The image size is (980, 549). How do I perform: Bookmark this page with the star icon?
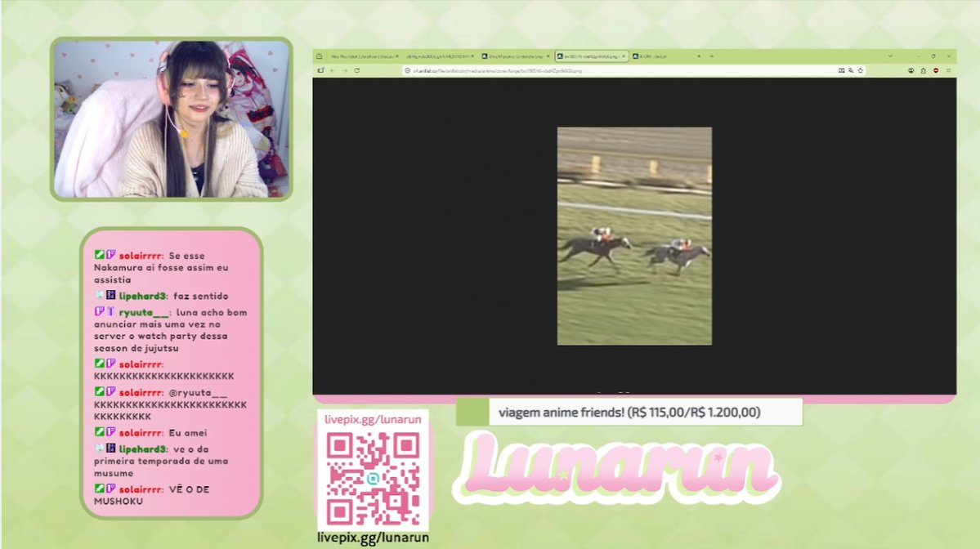pyautogui.click(x=860, y=70)
